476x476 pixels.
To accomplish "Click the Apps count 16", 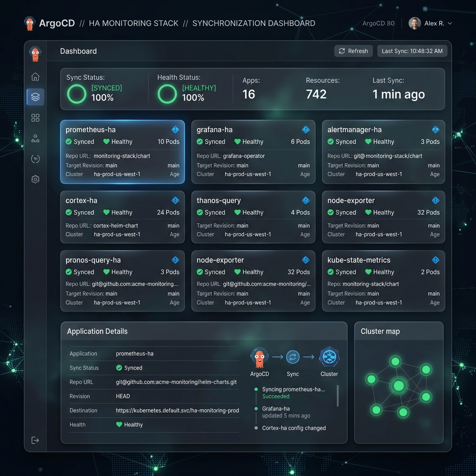I will click(249, 94).
